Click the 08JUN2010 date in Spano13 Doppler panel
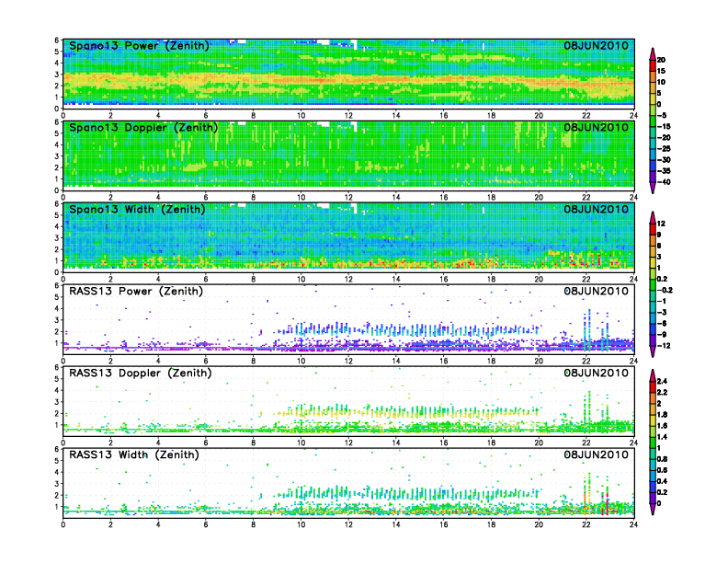Viewport: 728px width, 563px height. pos(597,128)
